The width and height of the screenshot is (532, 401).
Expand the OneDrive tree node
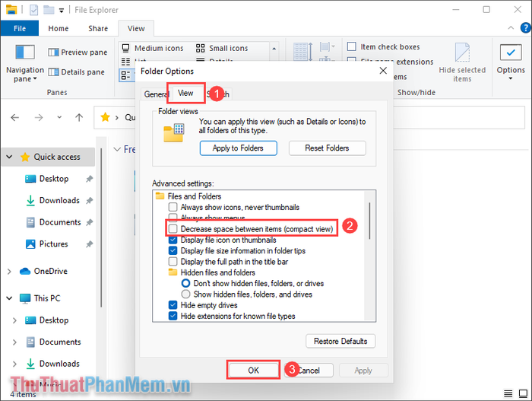pyautogui.click(x=9, y=271)
